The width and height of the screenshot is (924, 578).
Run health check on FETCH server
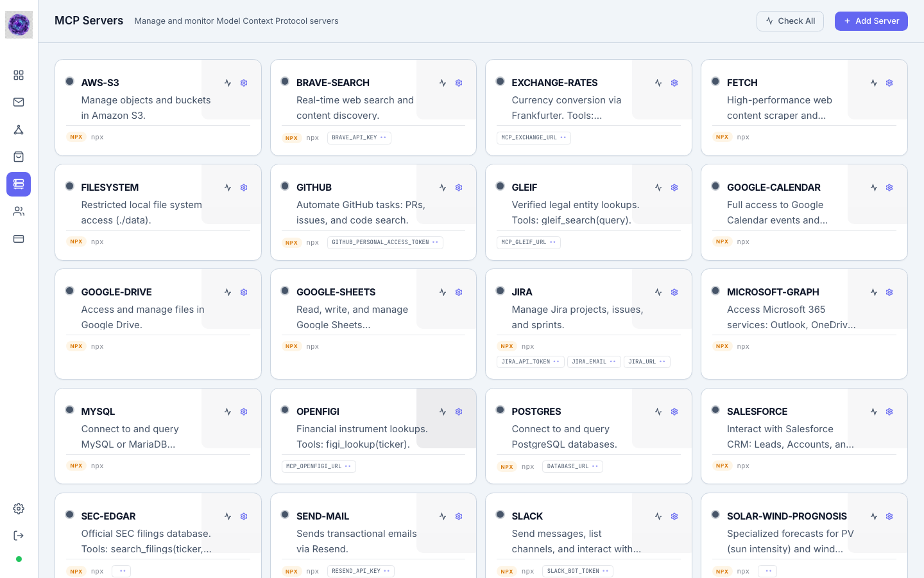[874, 83]
